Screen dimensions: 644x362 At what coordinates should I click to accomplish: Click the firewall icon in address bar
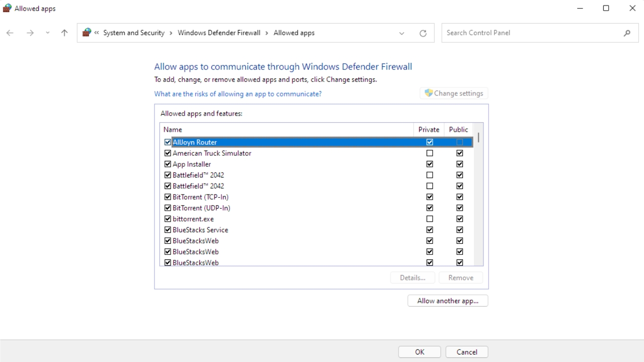87,33
